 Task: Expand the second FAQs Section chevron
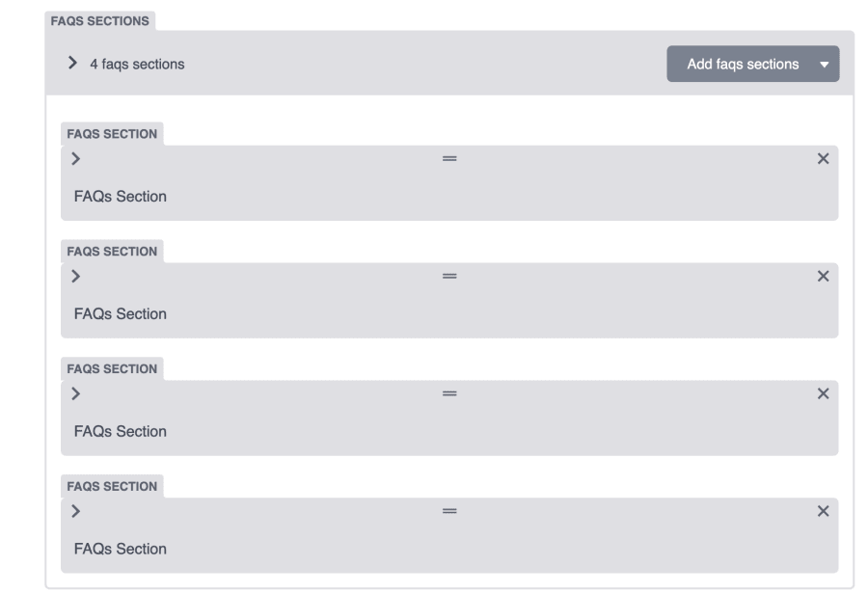(x=76, y=277)
